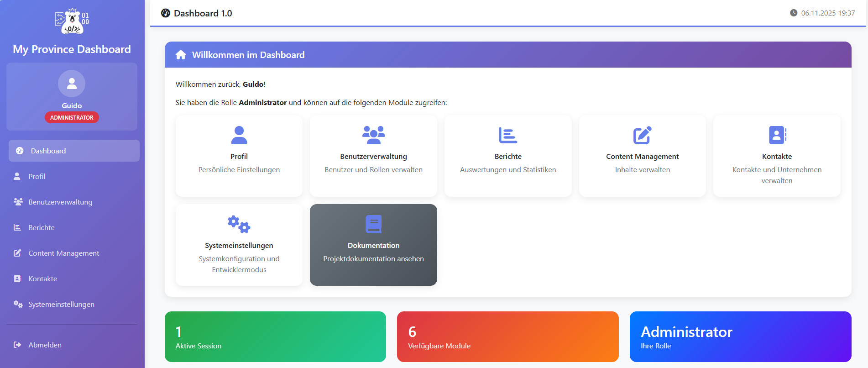Screen dimensions: 868x368
Task: Click the Kontakte address book icon
Action: tap(777, 135)
